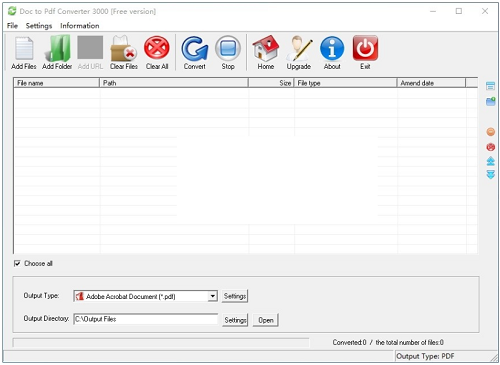Click the grayed Add URL icon

click(90, 53)
